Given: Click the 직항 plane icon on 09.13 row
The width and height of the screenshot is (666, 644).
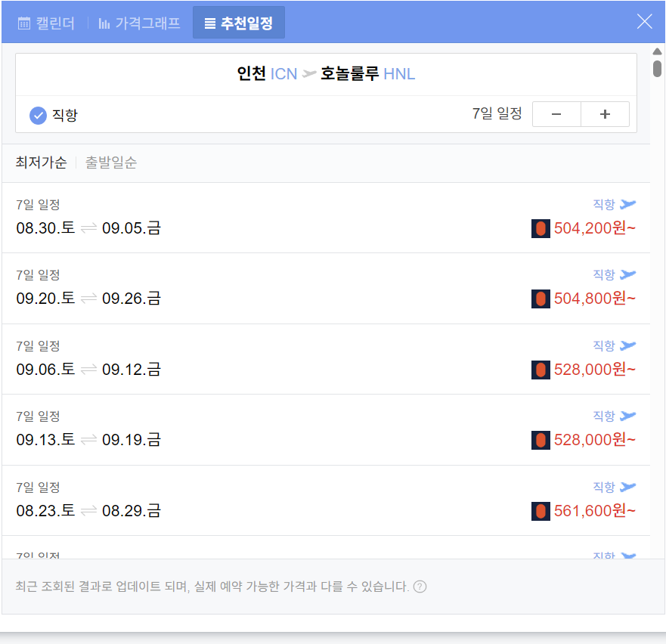Looking at the screenshot, I should (x=627, y=416).
